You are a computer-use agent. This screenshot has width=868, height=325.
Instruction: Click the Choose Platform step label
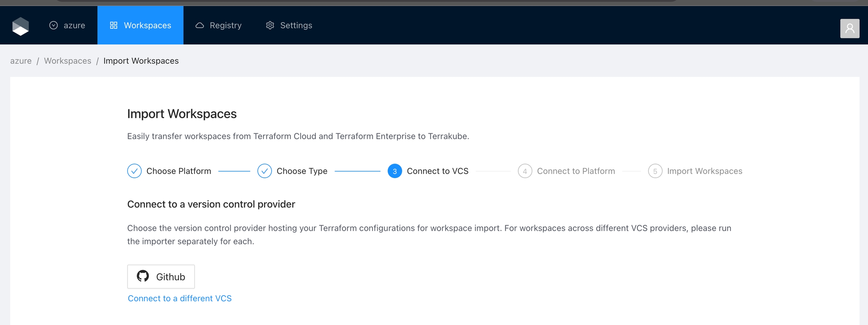[179, 171]
